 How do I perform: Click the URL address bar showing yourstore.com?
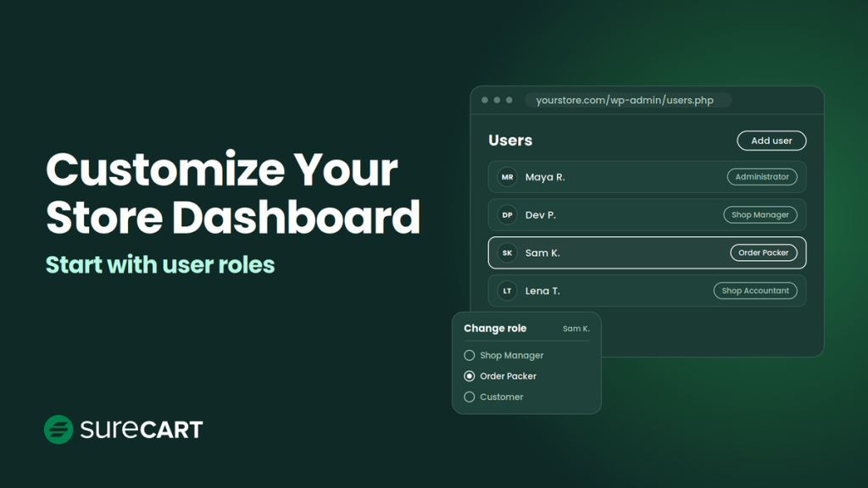tap(628, 100)
